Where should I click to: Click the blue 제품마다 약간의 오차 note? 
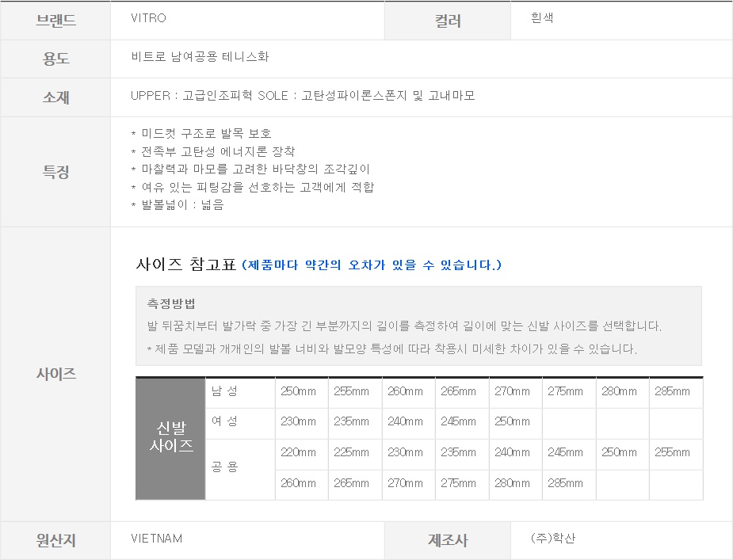point(372,265)
